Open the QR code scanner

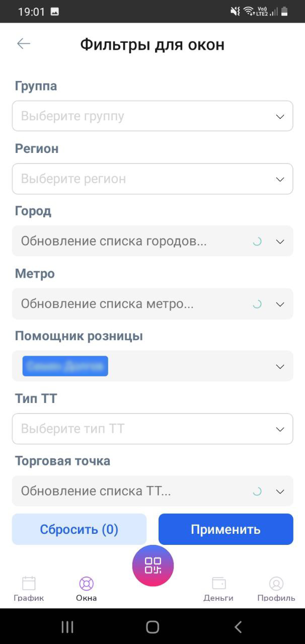(x=153, y=566)
